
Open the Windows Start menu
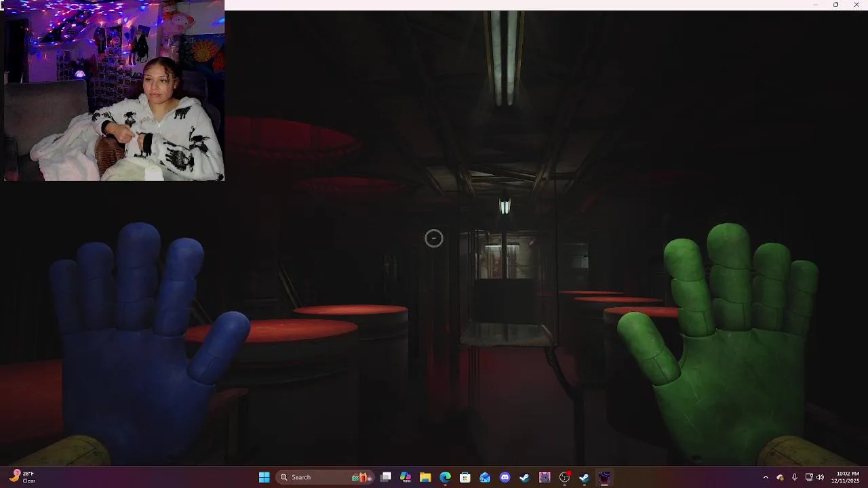tap(264, 477)
